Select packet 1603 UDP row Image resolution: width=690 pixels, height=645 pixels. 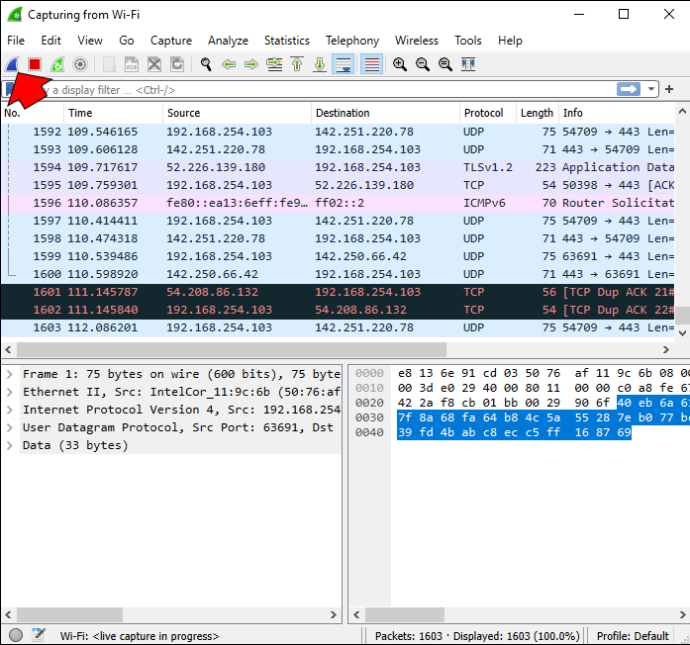click(338, 328)
